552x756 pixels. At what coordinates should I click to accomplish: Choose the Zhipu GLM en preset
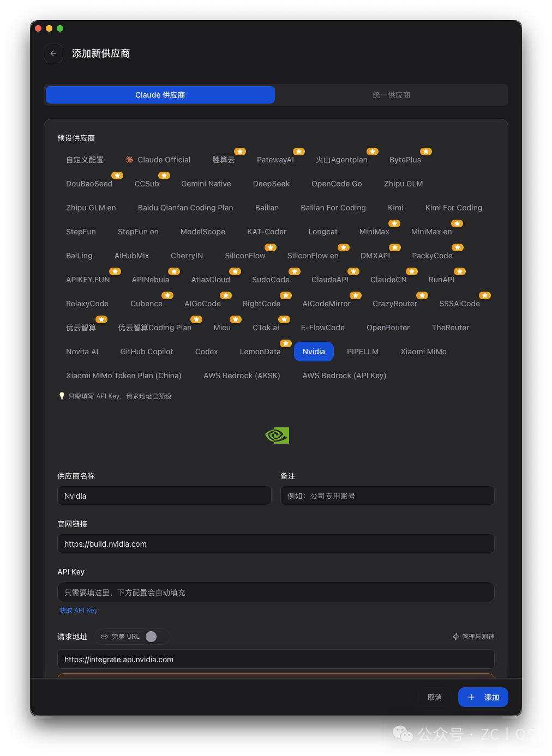tap(91, 208)
